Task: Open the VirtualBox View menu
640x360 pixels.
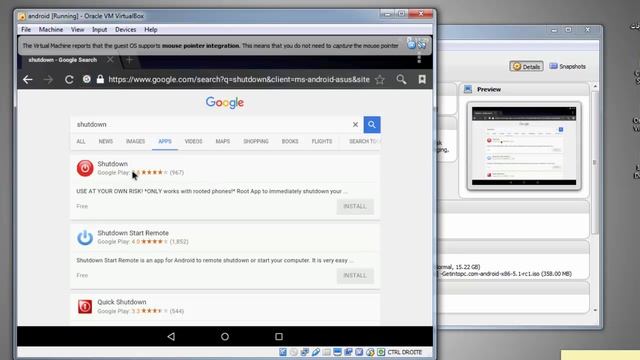Action: (x=78, y=30)
